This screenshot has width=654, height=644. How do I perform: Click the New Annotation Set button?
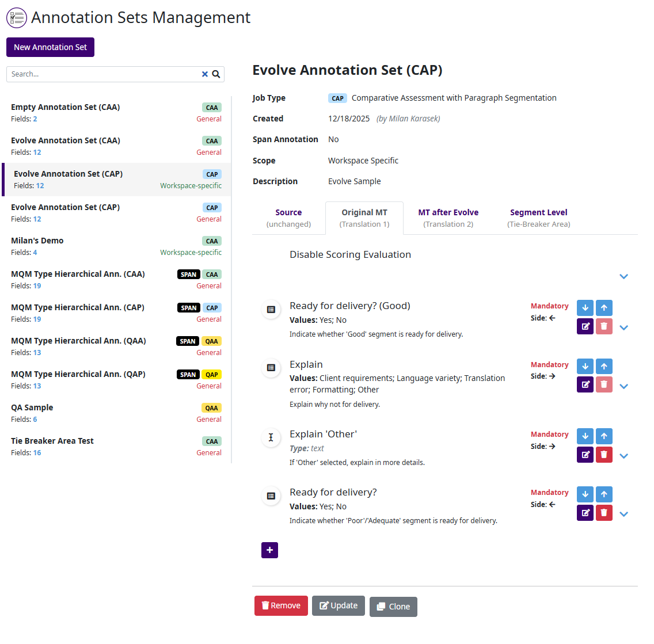point(50,47)
